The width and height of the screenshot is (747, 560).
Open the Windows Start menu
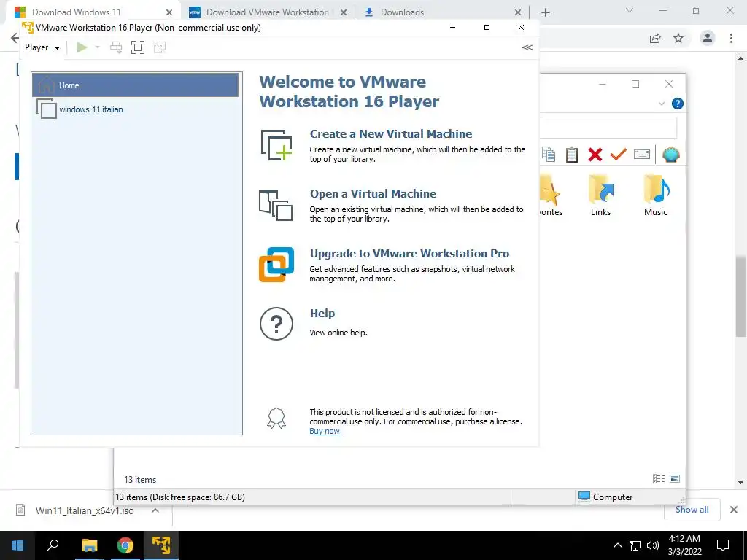coord(18,545)
